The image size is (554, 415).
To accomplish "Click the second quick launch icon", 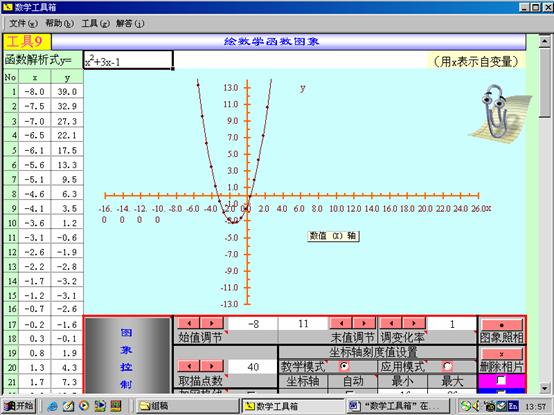I will click(69, 406).
